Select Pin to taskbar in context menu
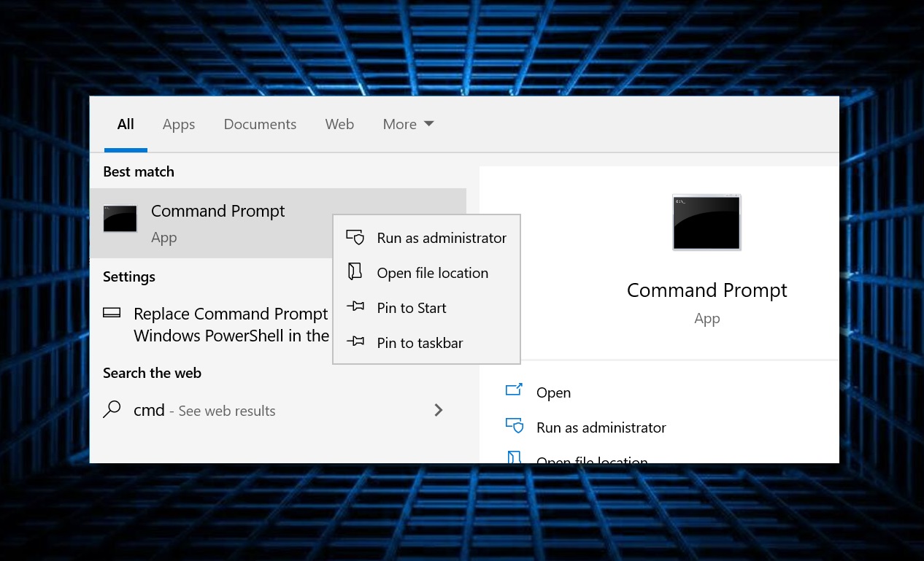924x561 pixels. (x=426, y=343)
